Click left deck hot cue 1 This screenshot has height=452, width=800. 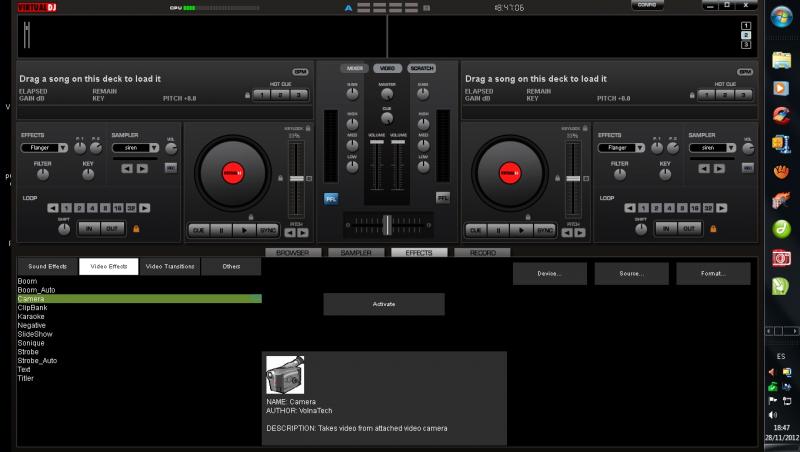click(x=262, y=95)
